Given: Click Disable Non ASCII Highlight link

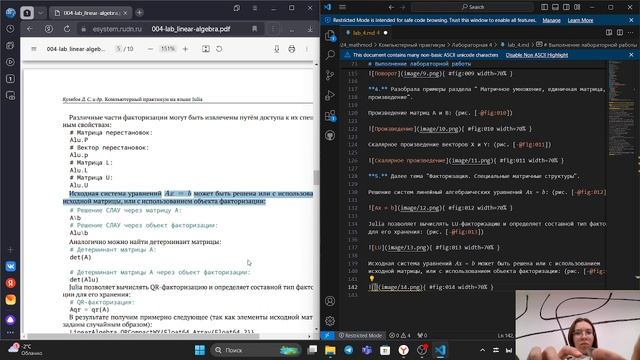Looking at the screenshot, I should 537,55.
